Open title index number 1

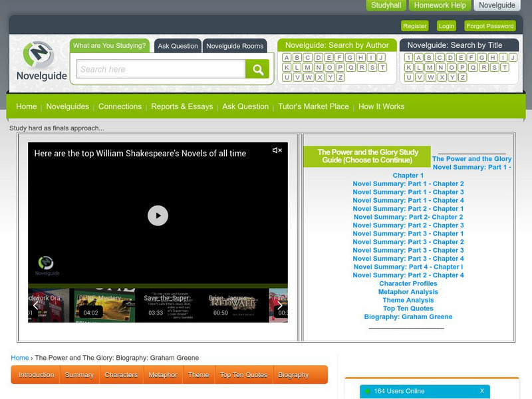[x=409, y=57]
